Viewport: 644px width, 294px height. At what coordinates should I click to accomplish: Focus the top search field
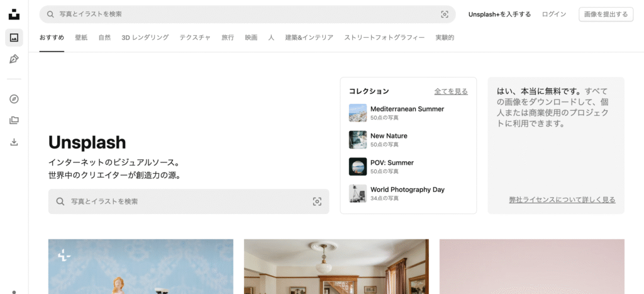click(247, 14)
